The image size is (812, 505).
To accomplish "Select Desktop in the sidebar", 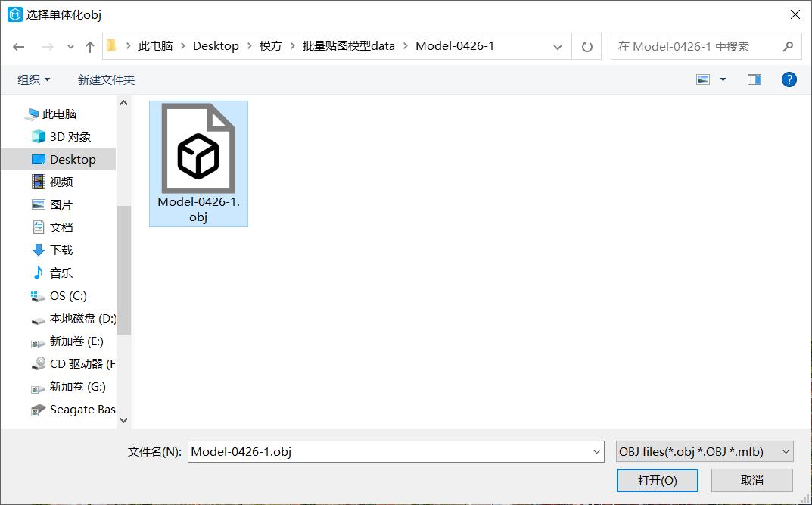I will click(x=58, y=160).
